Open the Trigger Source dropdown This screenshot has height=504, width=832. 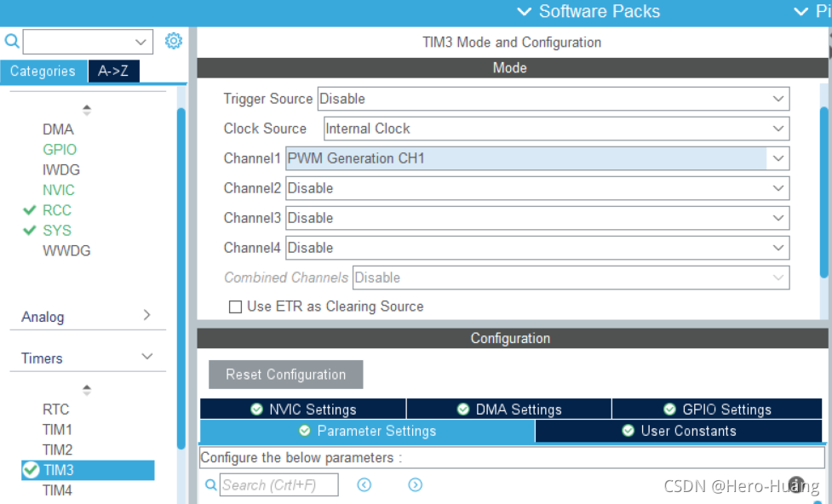point(554,99)
